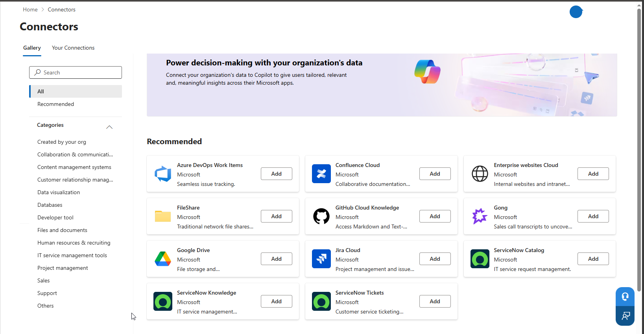Screen dimensions: 644x334
Task: Click the Google Drive icon
Action: [163, 259]
